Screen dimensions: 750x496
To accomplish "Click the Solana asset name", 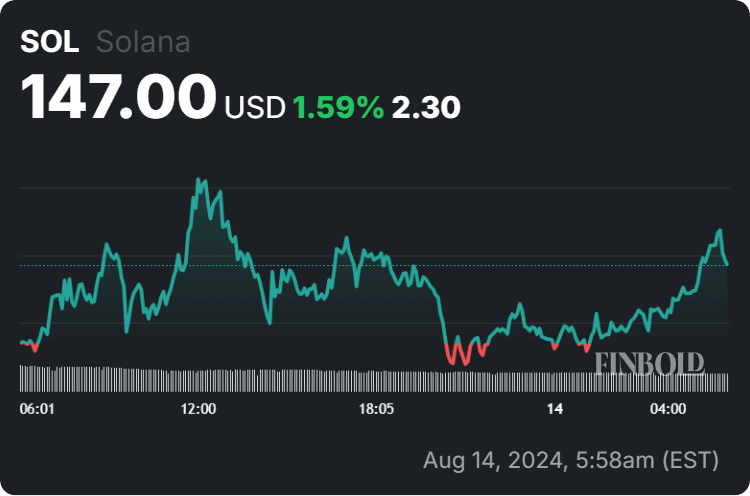I will point(143,42).
